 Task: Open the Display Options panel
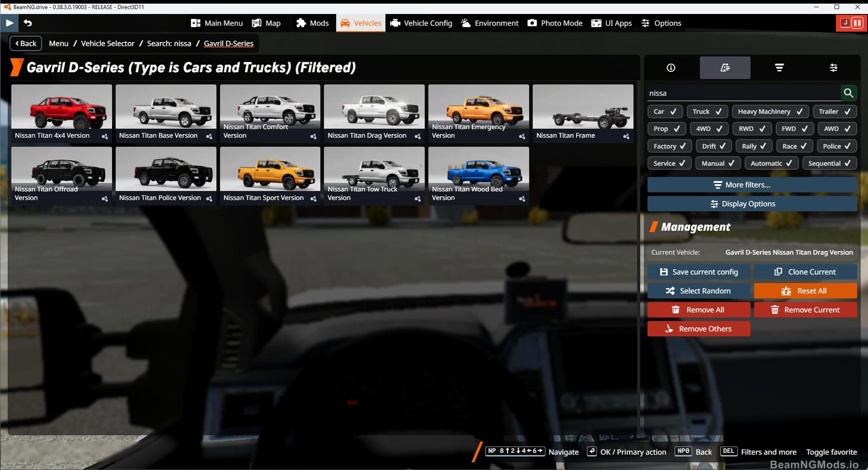pos(751,204)
